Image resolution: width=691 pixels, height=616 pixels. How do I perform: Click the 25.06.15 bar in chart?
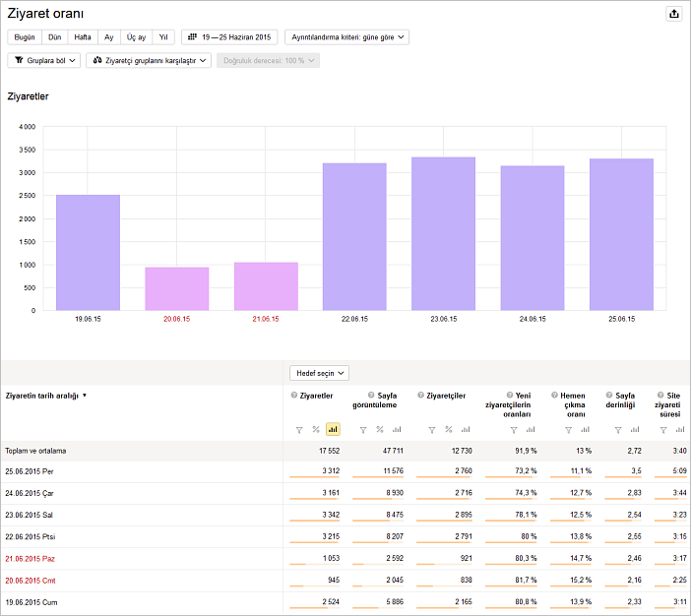click(622, 234)
